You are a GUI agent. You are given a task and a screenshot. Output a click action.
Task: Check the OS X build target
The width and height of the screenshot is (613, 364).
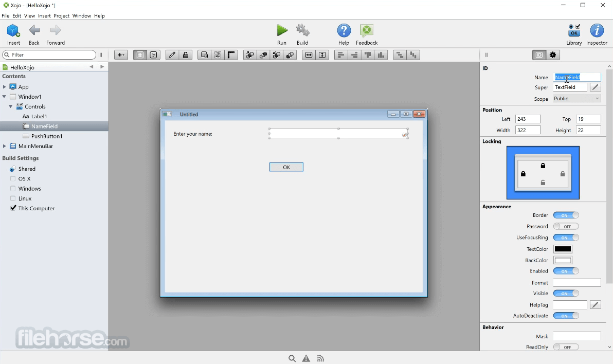pyautogui.click(x=13, y=179)
